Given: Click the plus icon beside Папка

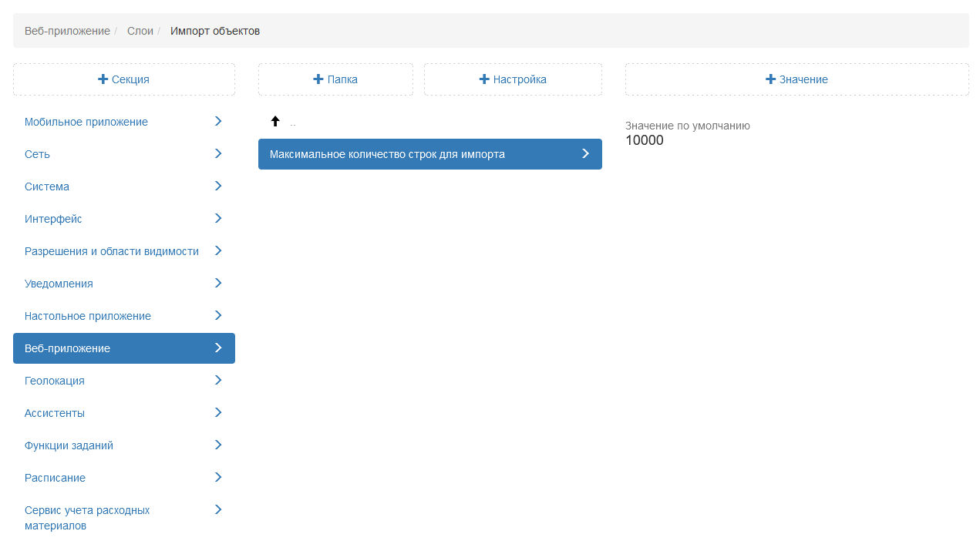Looking at the screenshot, I should 318,79.
